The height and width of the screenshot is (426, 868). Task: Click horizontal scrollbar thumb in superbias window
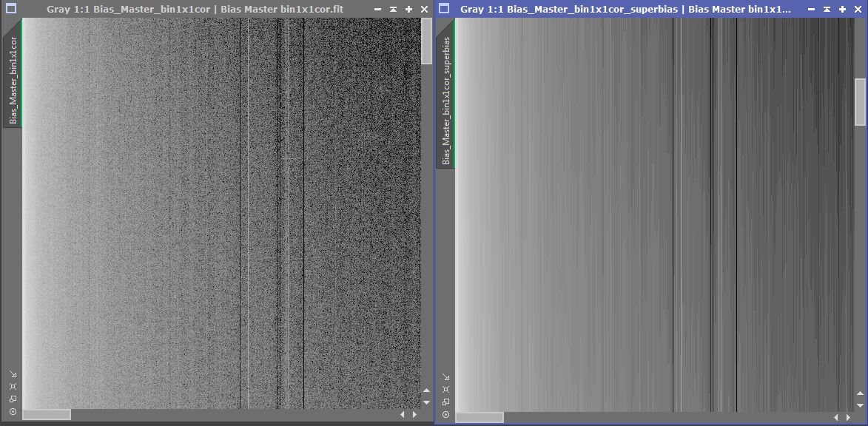tap(480, 417)
